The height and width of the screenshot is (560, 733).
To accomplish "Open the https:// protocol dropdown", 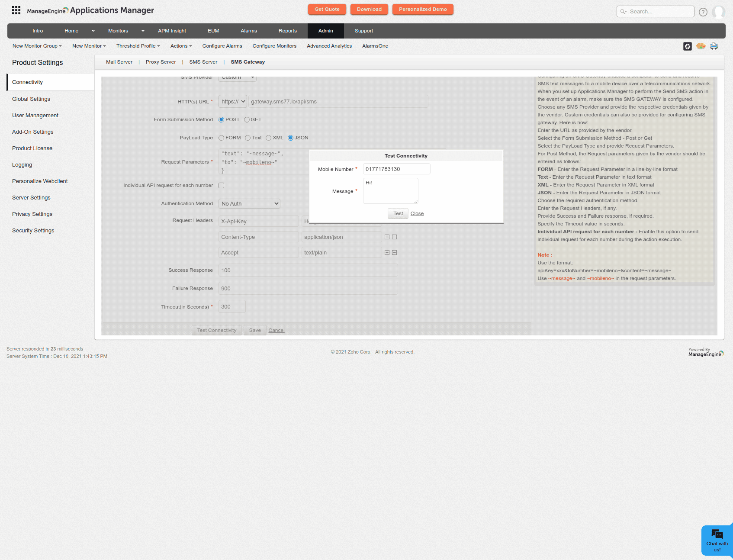I will coord(233,102).
